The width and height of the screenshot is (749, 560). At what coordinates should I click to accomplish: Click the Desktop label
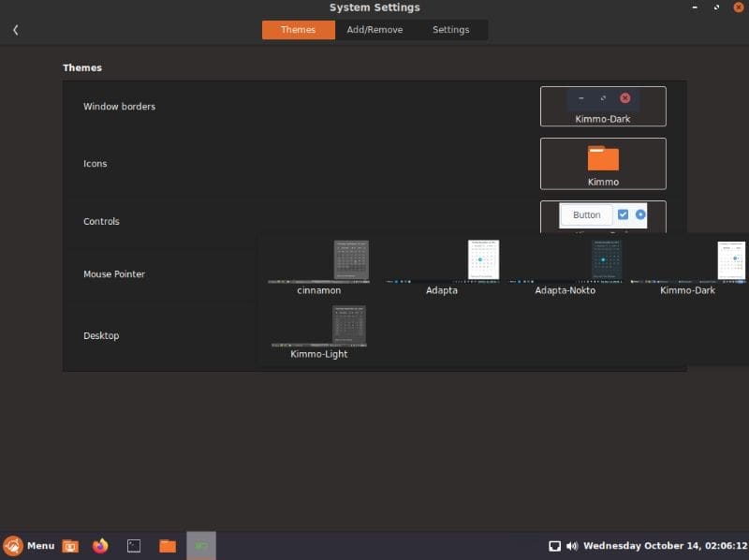(101, 335)
